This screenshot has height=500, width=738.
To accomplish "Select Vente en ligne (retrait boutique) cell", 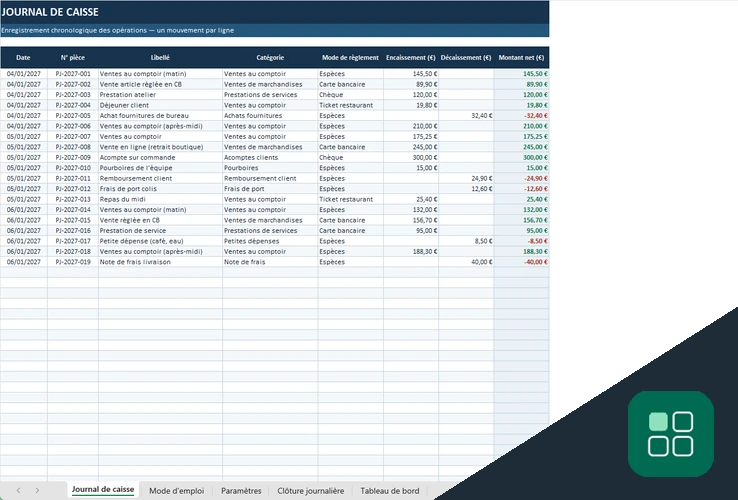I will pyautogui.click(x=160, y=147).
